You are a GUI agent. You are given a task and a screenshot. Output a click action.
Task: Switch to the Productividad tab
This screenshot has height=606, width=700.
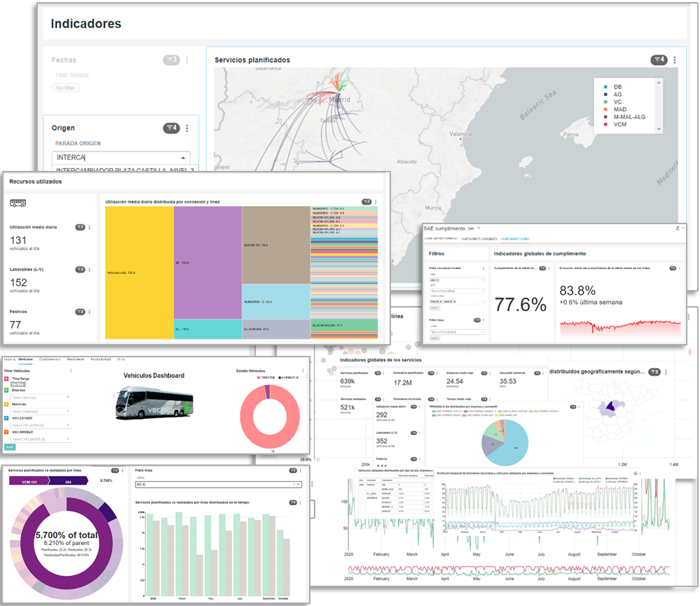click(101, 359)
